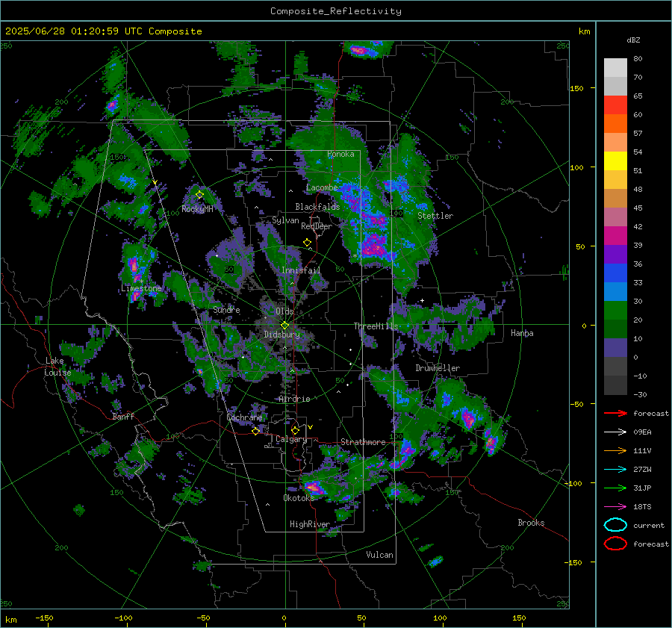
Task: Select the white 09EA arrow in legend
Action: point(615,432)
